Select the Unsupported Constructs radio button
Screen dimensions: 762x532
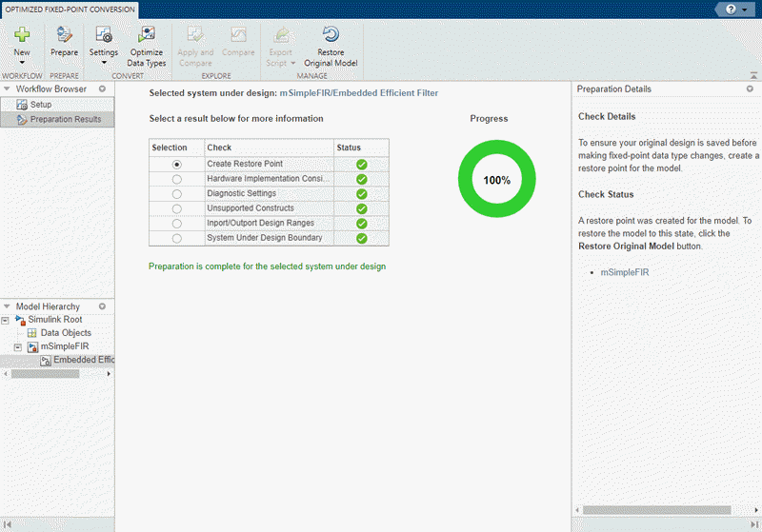[x=177, y=208]
